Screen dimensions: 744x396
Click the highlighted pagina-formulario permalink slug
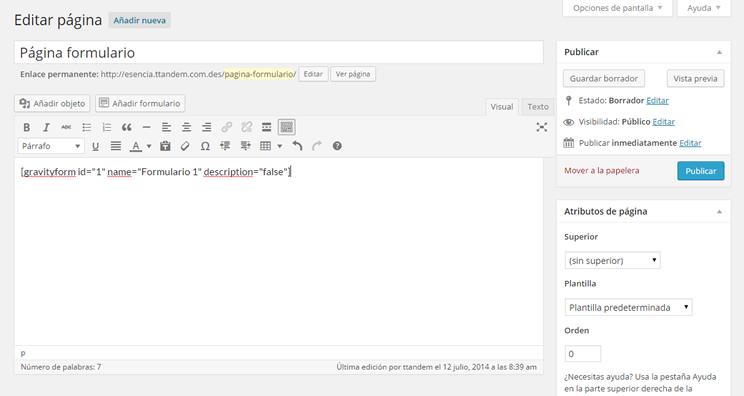click(259, 74)
